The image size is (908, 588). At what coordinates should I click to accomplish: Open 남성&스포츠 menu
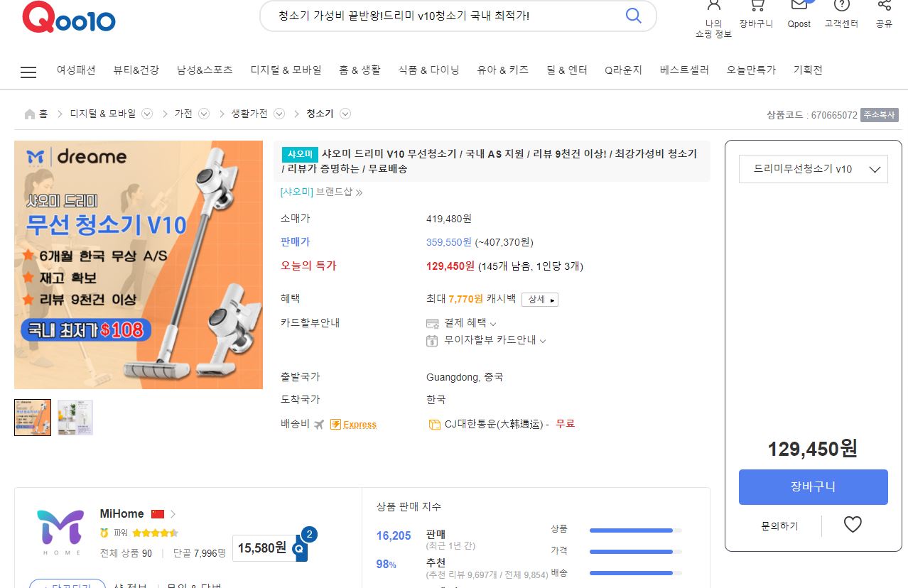(x=205, y=70)
